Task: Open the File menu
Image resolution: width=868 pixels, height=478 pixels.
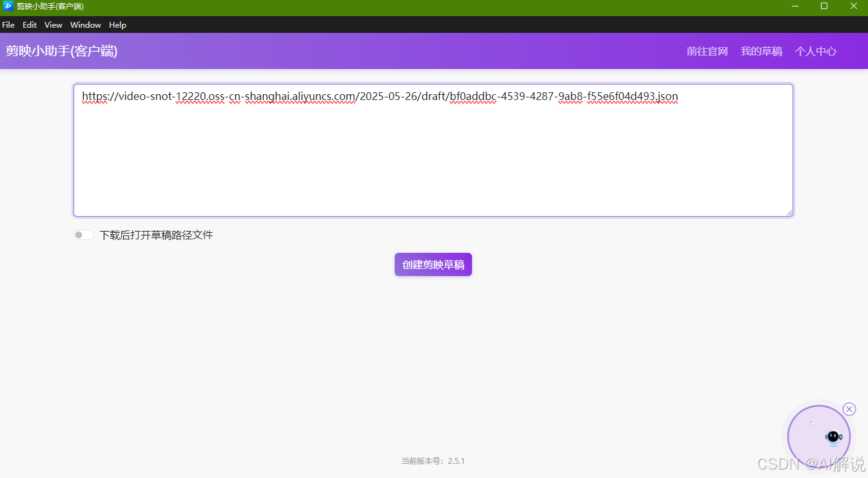Action: click(8, 25)
